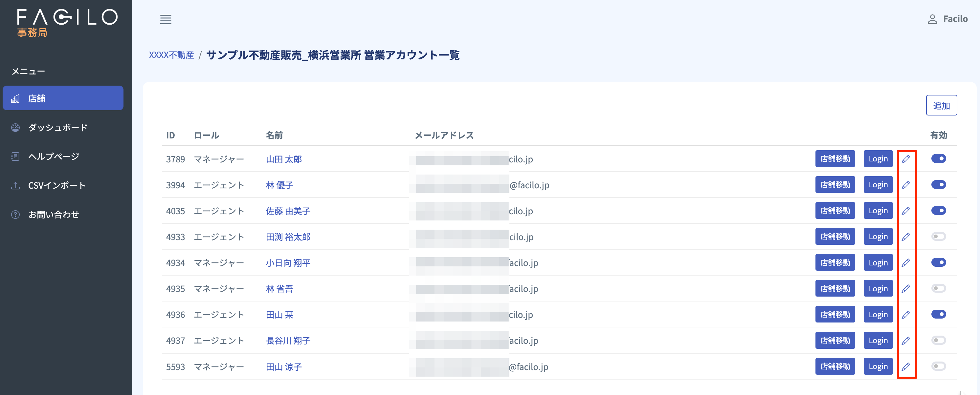
Task: Click Login for 佐藤 由美子
Action: click(878, 211)
